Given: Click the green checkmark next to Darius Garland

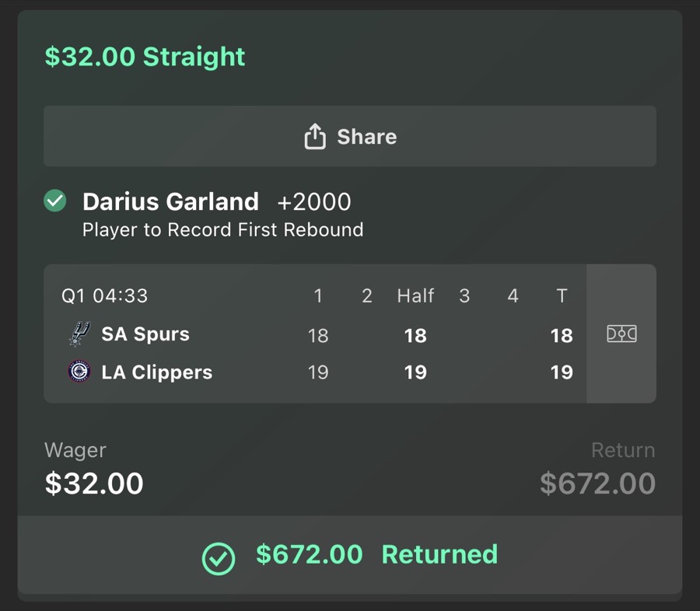Looking at the screenshot, I should pos(54,201).
